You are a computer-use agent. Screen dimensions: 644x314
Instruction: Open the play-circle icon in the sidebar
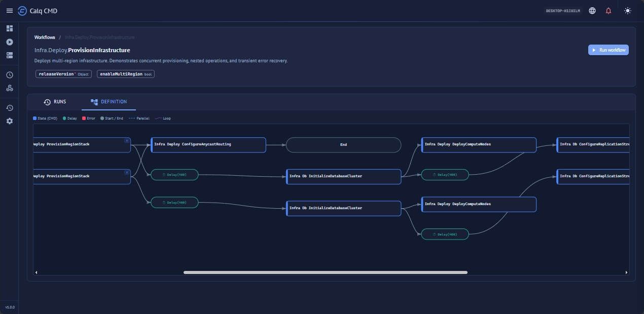[10, 42]
